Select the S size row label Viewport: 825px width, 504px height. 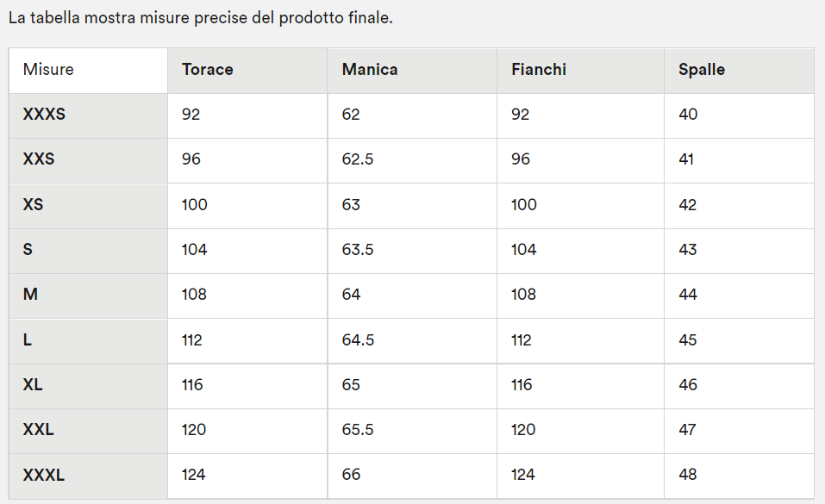(x=89, y=251)
